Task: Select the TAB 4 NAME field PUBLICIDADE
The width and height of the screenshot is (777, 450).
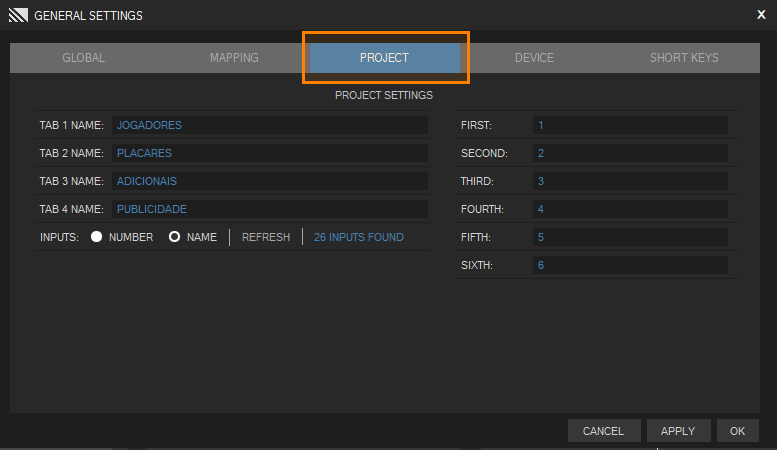Action: [x=270, y=209]
